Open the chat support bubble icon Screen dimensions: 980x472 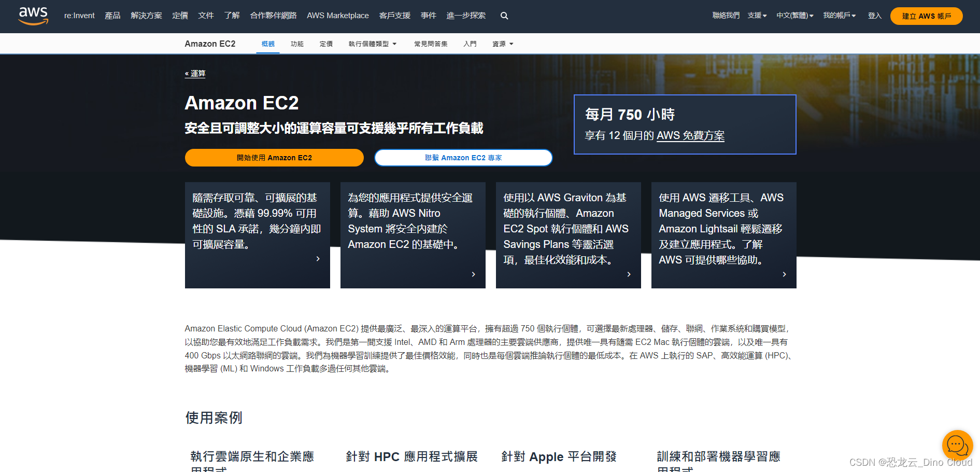coord(957,445)
